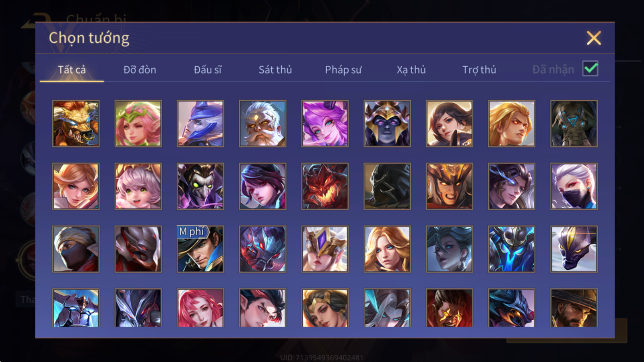Choose the green-eyed joker hero portrait
Screen dimensions: 644x362
(200, 186)
